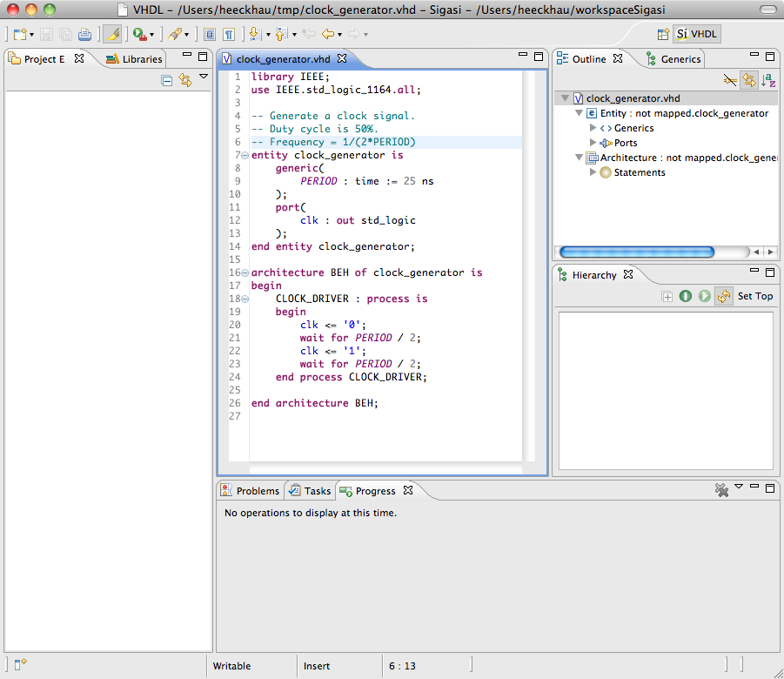Click the Outline scrollbar right arrow
The height and width of the screenshot is (679, 784).
click(x=770, y=252)
